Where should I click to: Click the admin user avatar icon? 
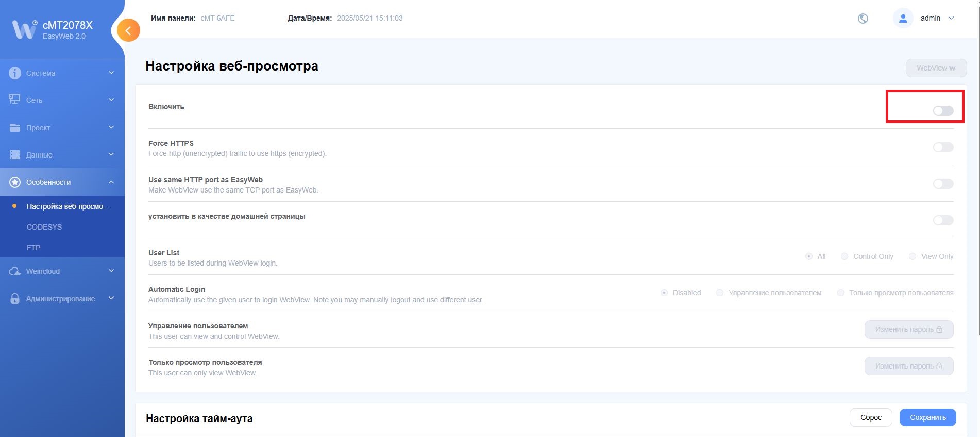[x=903, y=19]
